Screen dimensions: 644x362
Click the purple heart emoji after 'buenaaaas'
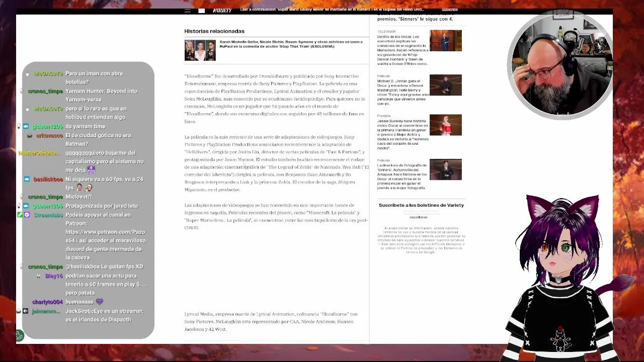click(99, 302)
